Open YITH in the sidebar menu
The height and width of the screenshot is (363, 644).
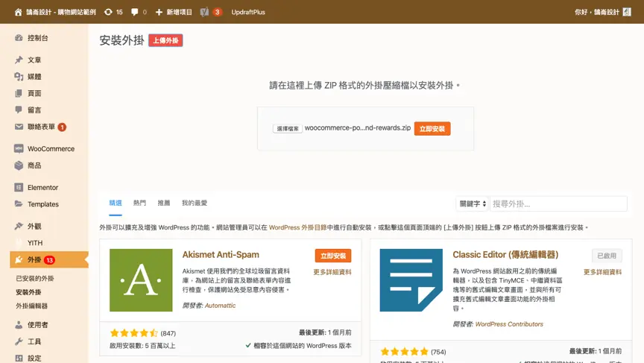[x=35, y=243]
